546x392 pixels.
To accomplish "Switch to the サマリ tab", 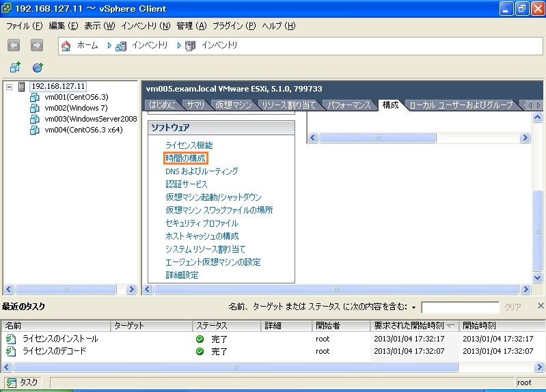I will click(x=195, y=104).
